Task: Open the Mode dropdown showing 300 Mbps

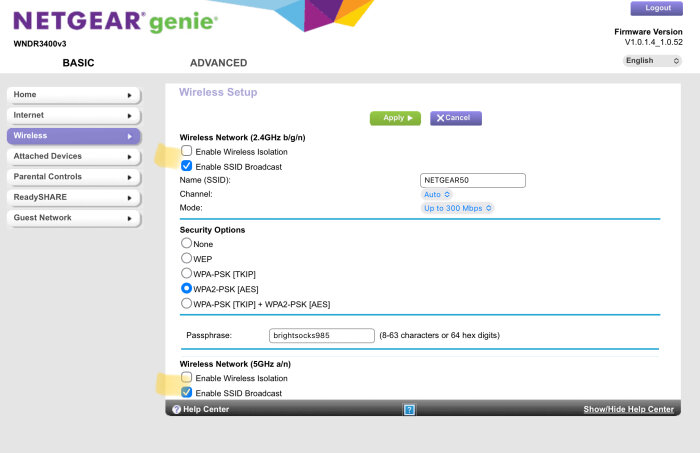Action: pyautogui.click(x=458, y=208)
